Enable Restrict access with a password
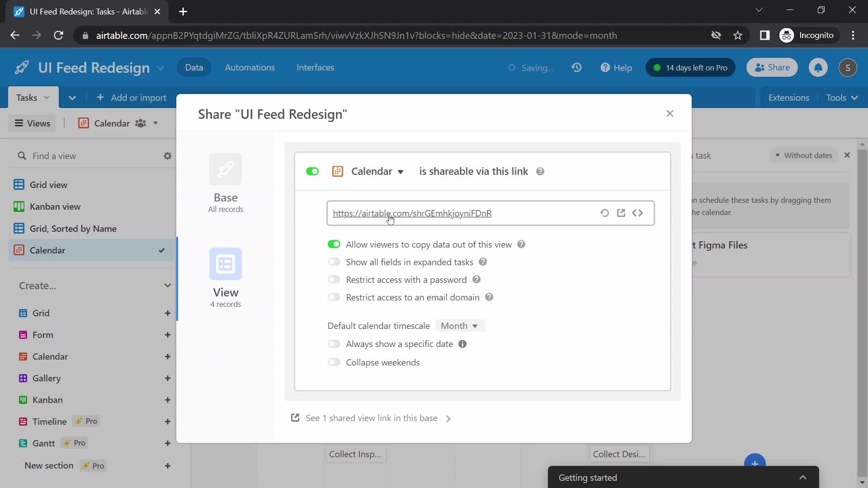This screenshot has width=868, height=488. [335, 279]
